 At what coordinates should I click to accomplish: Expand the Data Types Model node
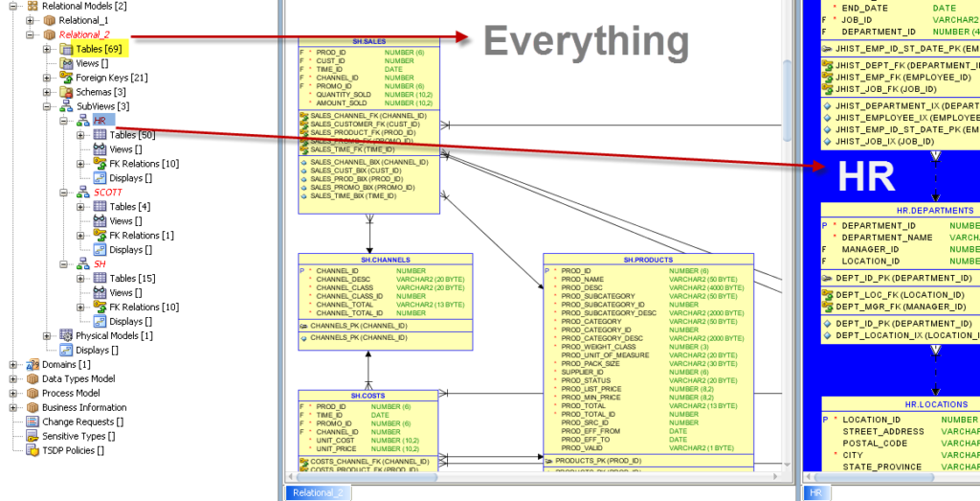tap(13, 379)
